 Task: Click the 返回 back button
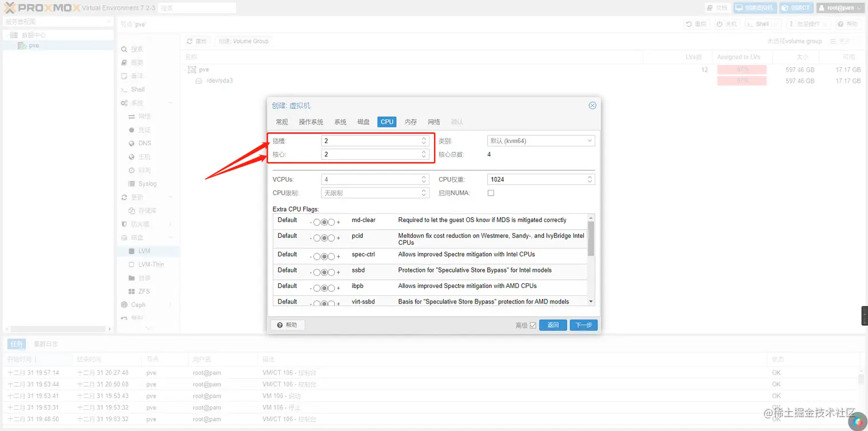click(x=553, y=325)
